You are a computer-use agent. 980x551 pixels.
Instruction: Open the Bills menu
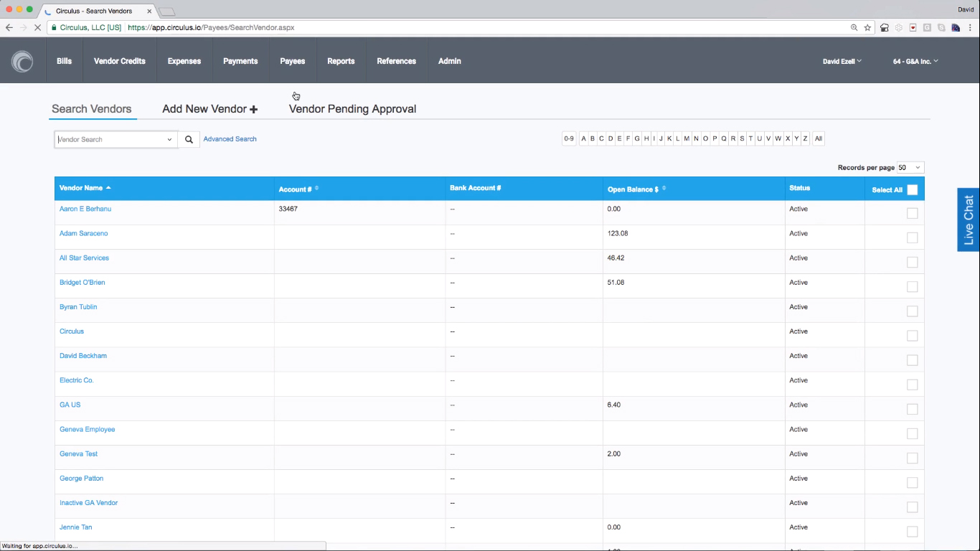pyautogui.click(x=65, y=61)
